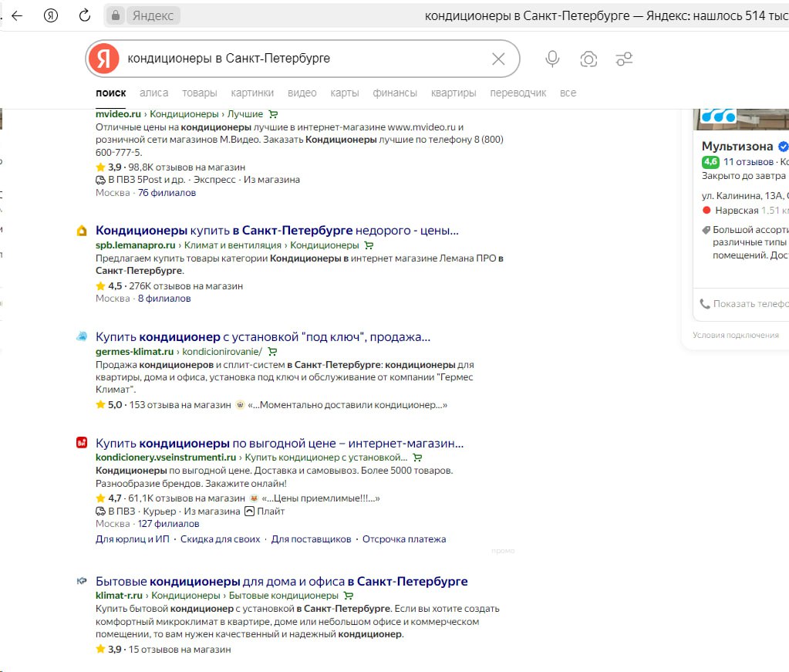Open 11 отзывов for Мультизона
The image size is (789, 672).
click(748, 162)
